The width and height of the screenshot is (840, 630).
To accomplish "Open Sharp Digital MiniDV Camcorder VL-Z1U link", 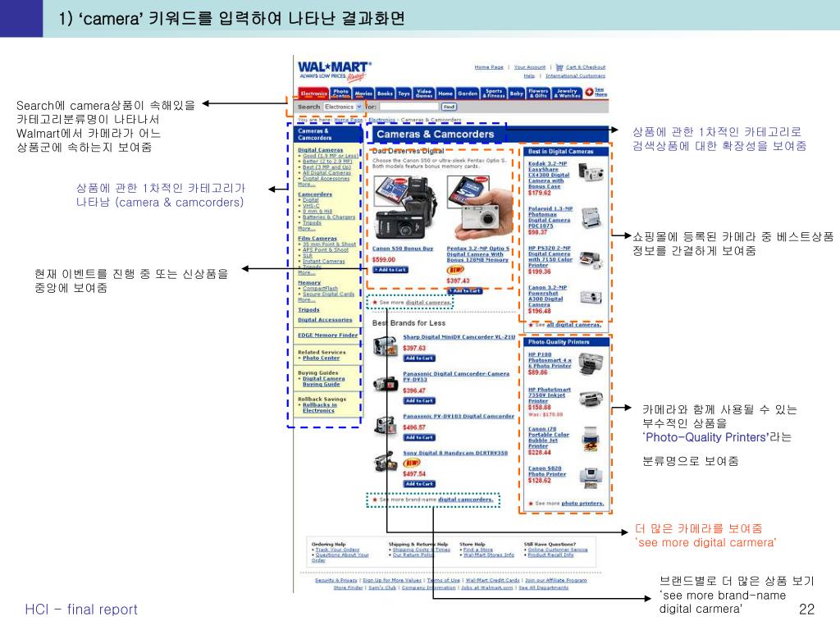I will pyautogui.click(x=459, y=337).
